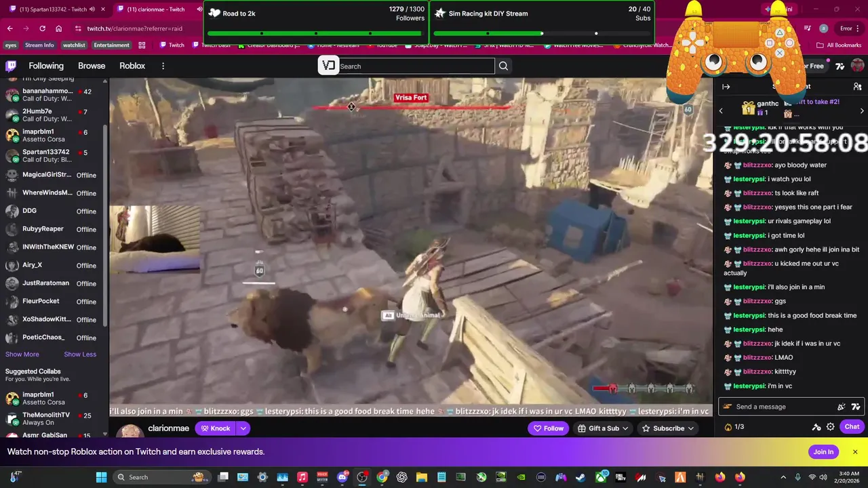Open the Following page
The height and width of the screenshot is (488, 868).
tap(46, 66)
